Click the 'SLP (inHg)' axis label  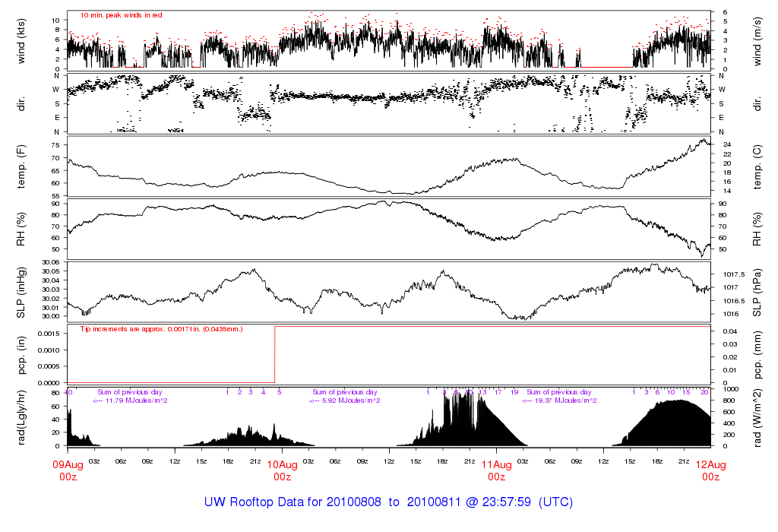pos(21,293)
